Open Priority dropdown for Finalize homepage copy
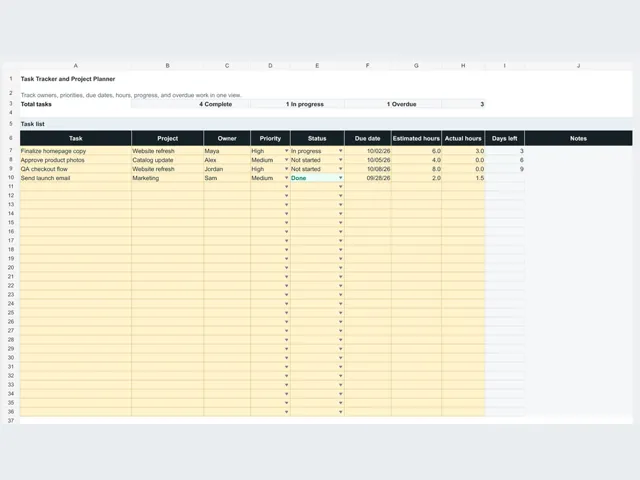640x480 pixels. (286, 151)
